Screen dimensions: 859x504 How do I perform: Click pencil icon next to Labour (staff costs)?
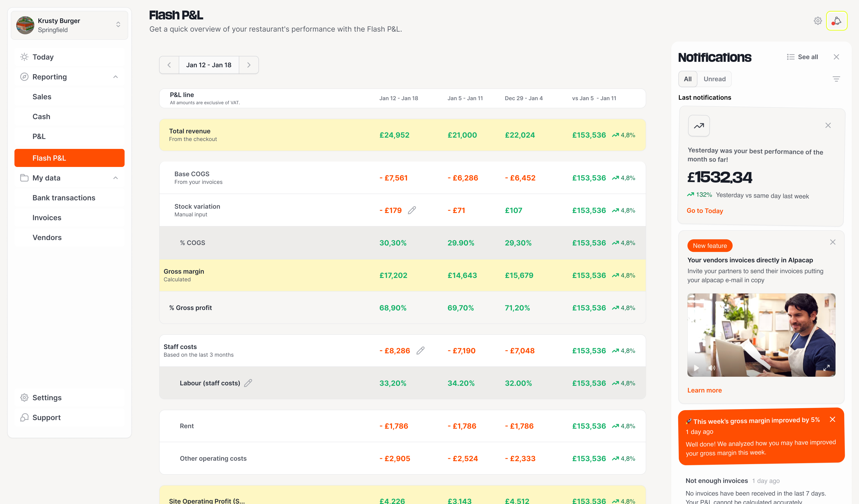[x=248, y=383]
